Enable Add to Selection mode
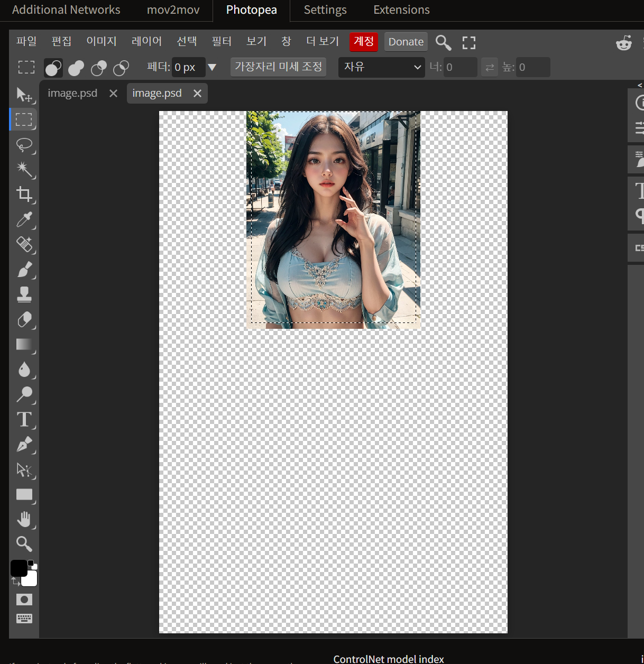Screen dimensions: 644x664 (x=76, y=68)
